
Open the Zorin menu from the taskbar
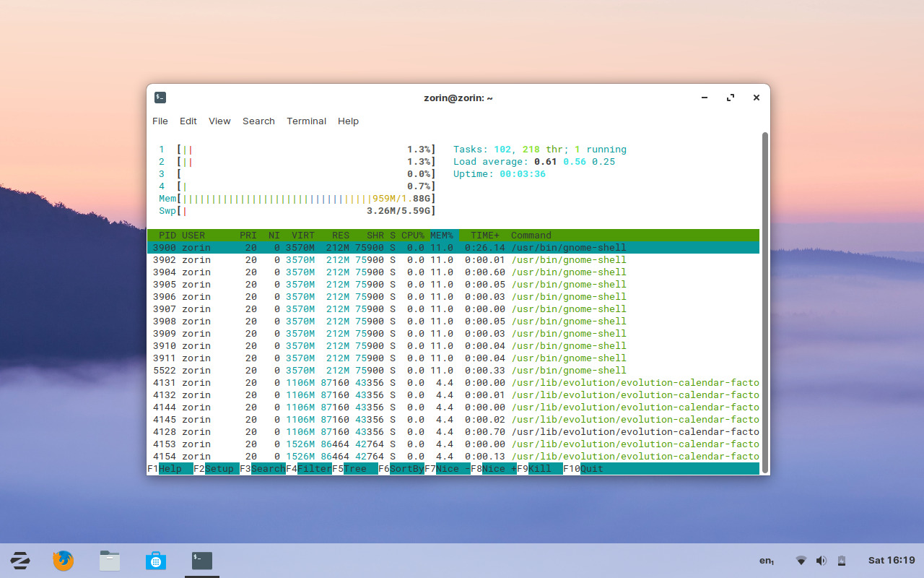[19, 560]
